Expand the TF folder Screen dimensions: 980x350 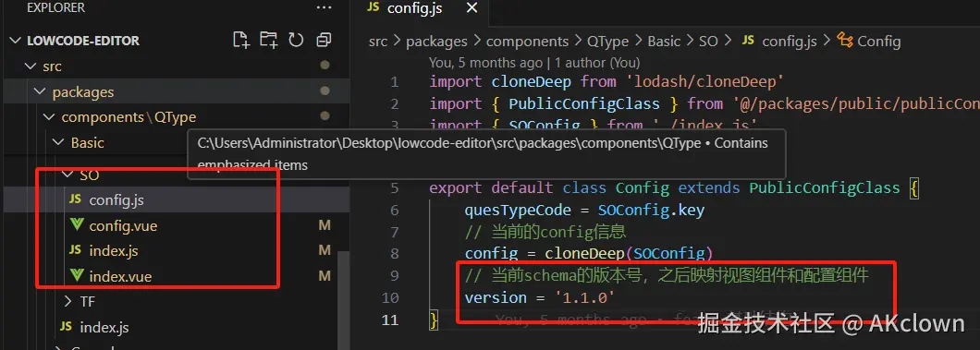point(68,302)
